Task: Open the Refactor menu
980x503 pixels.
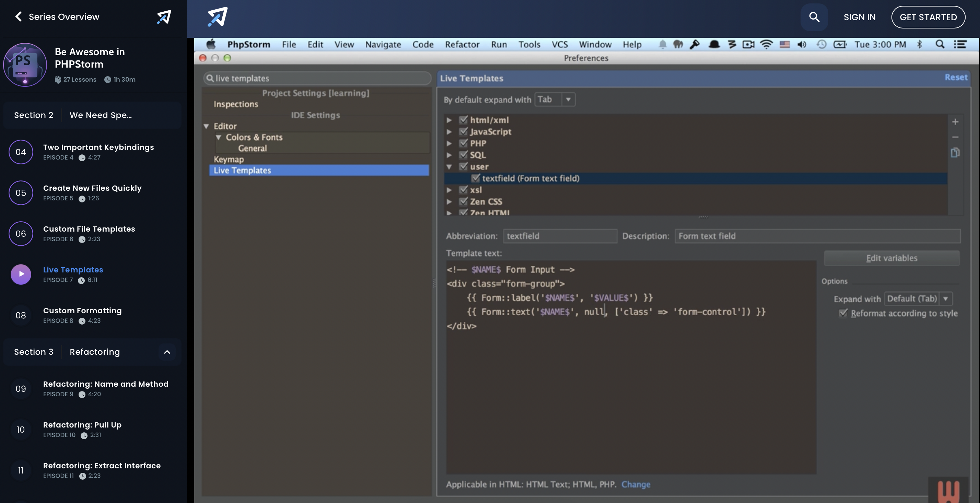Action: [462, 45]
